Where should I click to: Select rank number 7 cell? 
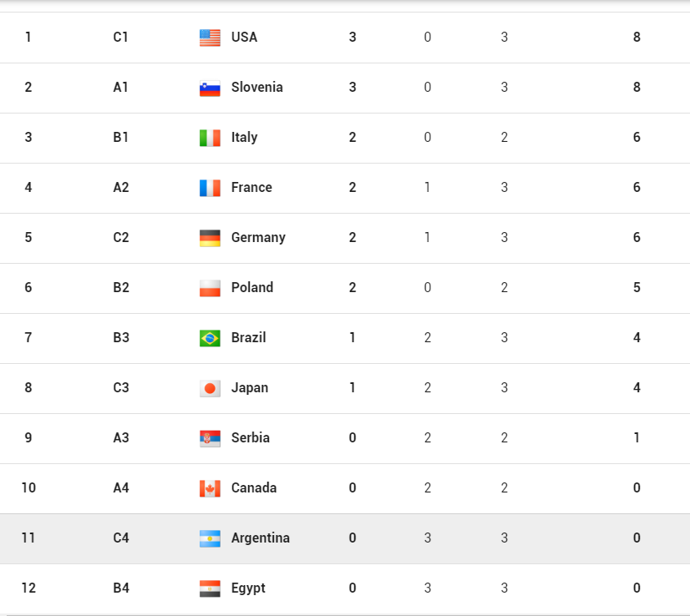(28, 338)
